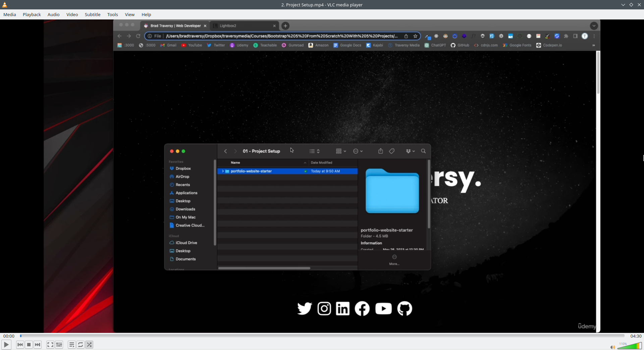Open the browser tab search dropdown arrow
Image resolution: width=644 pixels, height=350 pixels.
[x=594, y=26]
